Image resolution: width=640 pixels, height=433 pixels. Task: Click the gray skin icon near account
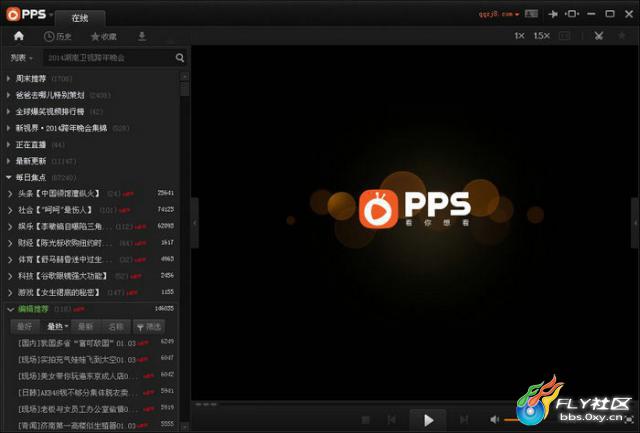(531, 14)
